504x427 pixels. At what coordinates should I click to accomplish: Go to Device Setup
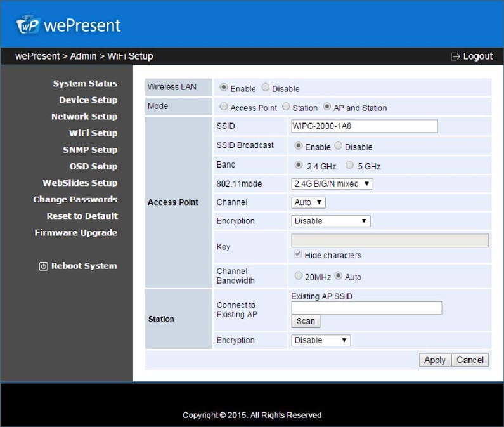pos(88,100)
